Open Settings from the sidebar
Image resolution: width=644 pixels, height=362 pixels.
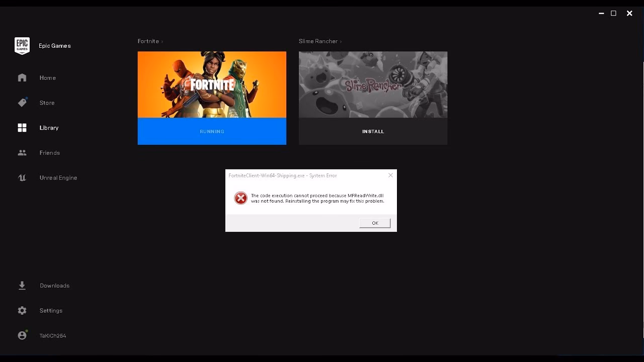51,311
